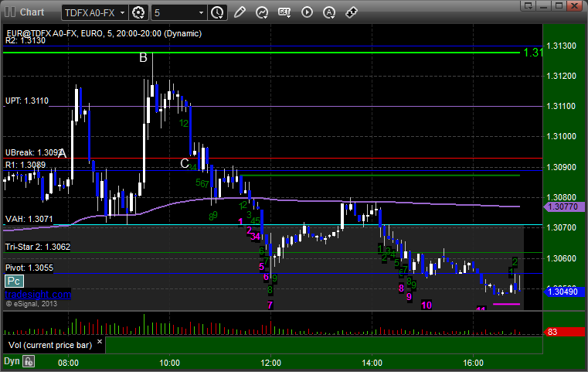Click the Pc button on chart
Viewport: 588px width, 372px height.
coord(14,281)
